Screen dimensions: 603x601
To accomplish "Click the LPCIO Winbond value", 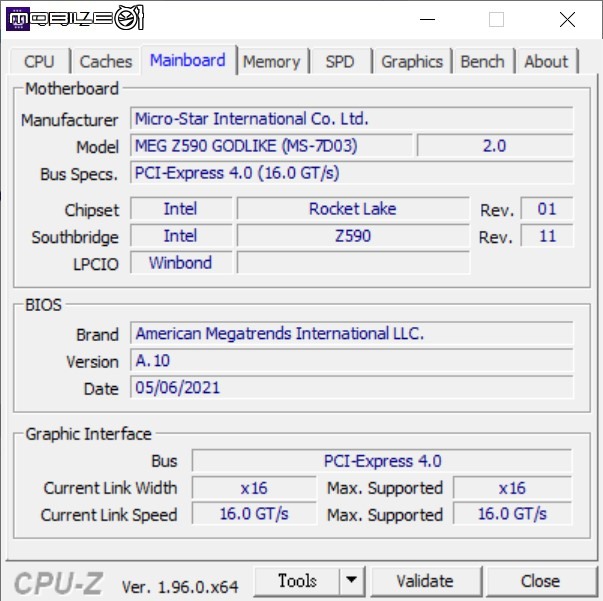I will 181,263.
